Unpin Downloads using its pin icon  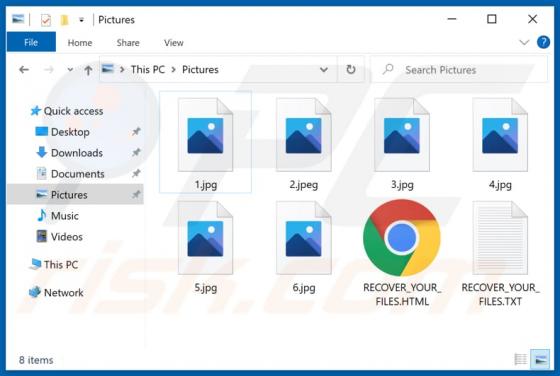[x=136, y=152]
